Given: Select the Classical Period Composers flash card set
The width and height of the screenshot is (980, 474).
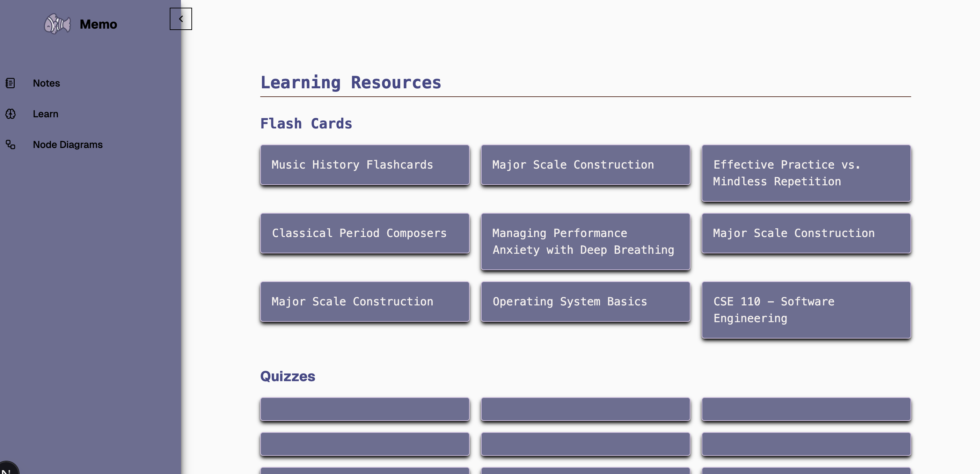Looking at the screenshot, I should pyautogui.click(x=365, y=233).
